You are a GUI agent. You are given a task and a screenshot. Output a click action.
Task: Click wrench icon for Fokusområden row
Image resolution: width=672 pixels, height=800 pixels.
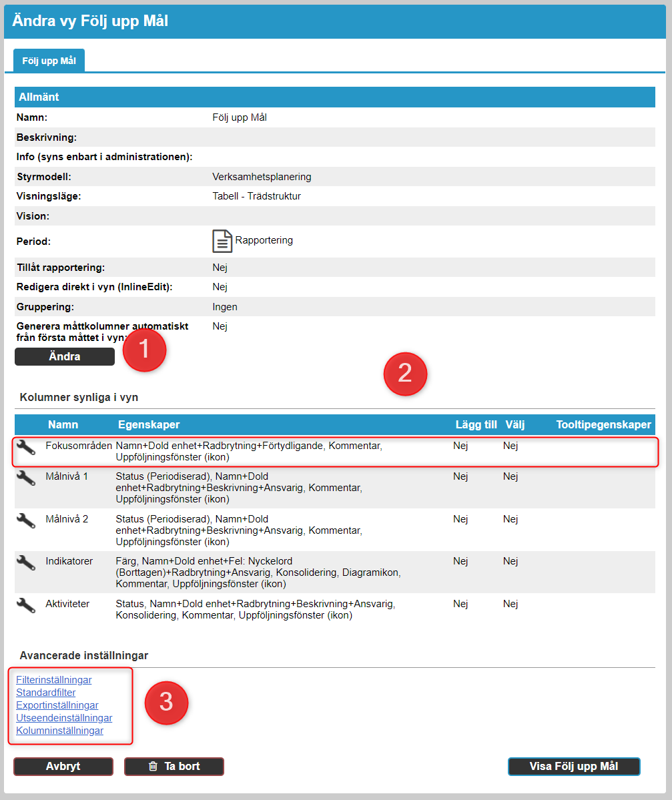click(x=25, y=447)
